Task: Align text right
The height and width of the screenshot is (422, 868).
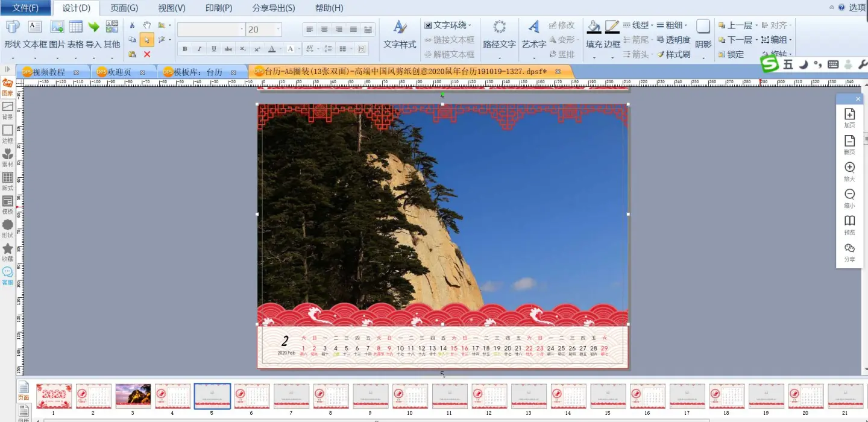Action: coord(339,30)
